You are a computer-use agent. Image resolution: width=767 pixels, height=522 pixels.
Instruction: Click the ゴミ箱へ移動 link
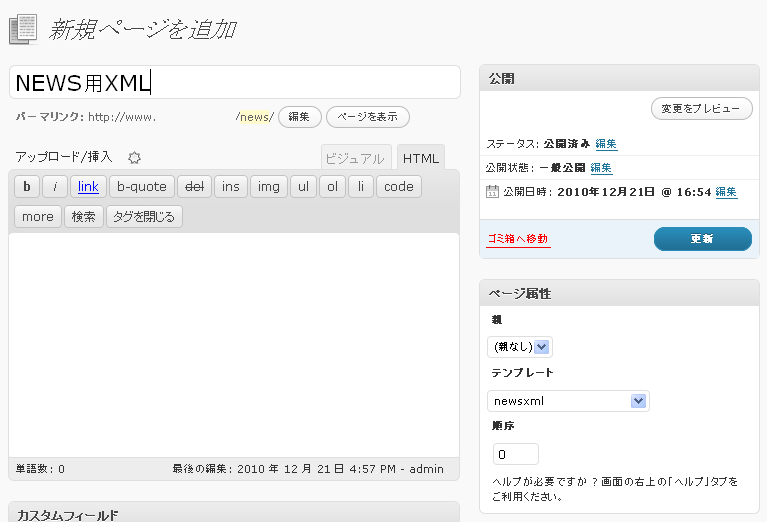518,239
